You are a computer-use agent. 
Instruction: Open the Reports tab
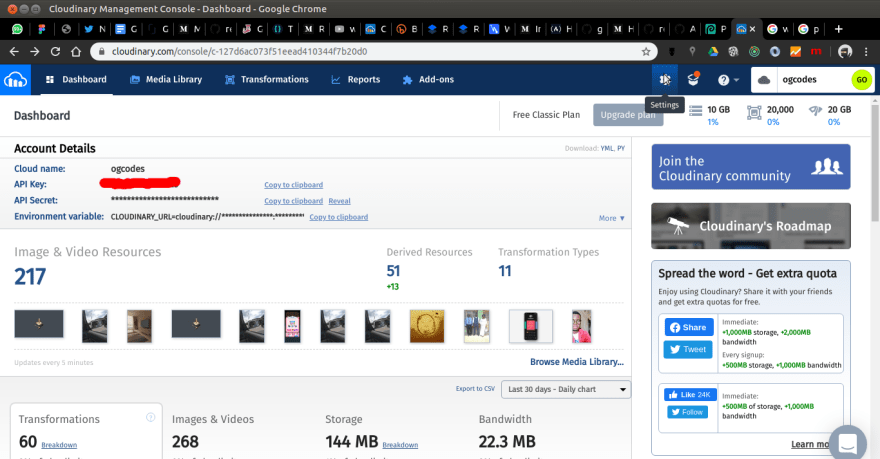coord(356,80)
